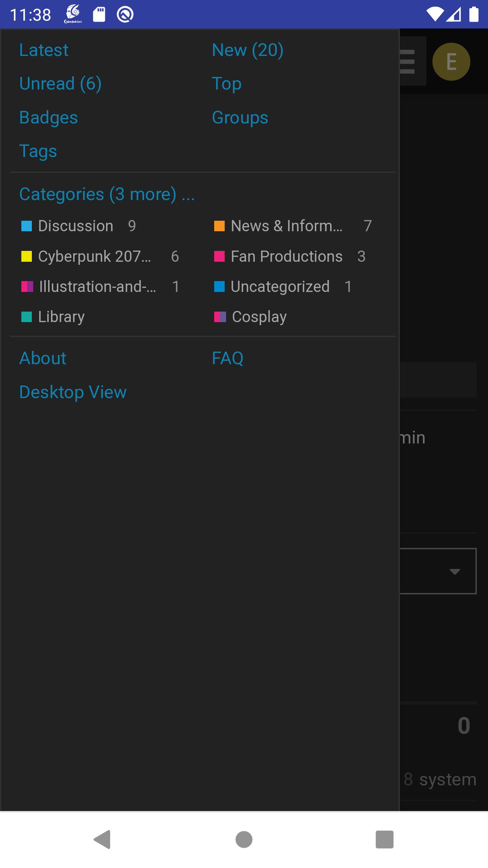488x868 pixels.
Task: Select the Discussion category
Action: (x=76, y=226)
